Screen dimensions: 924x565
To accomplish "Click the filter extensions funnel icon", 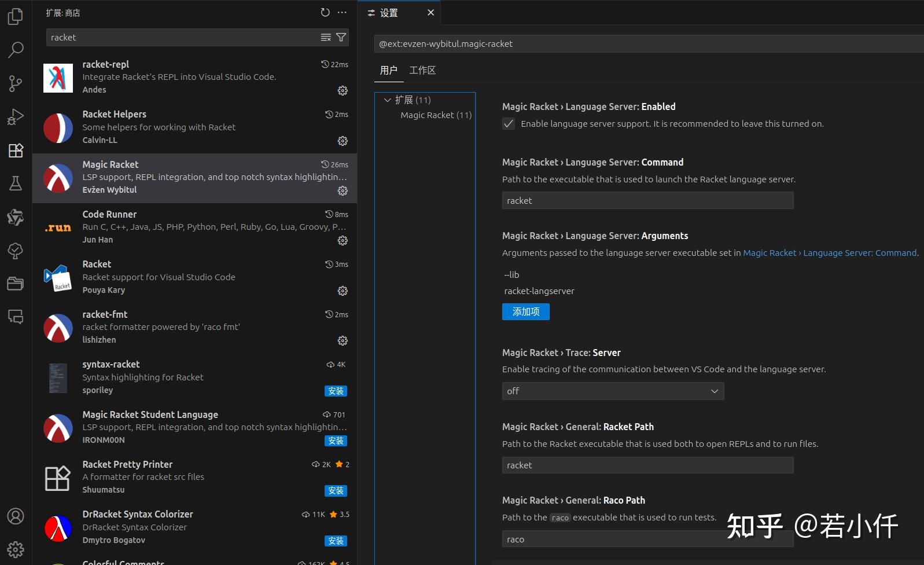I will tap(341, 37).
